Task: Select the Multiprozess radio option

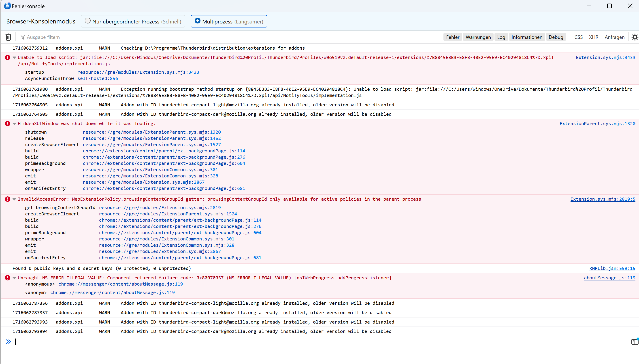Action: tap(198, 21)
